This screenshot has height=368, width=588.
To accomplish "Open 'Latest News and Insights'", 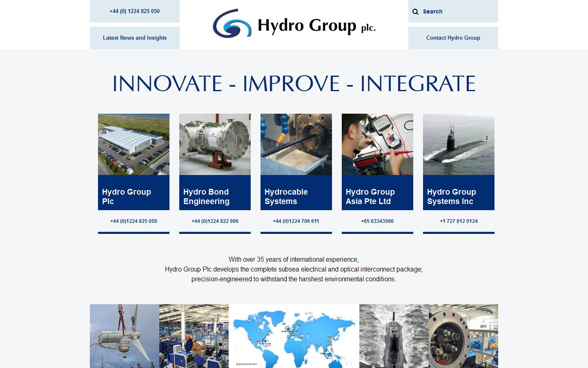I will [x=134, y=38].
